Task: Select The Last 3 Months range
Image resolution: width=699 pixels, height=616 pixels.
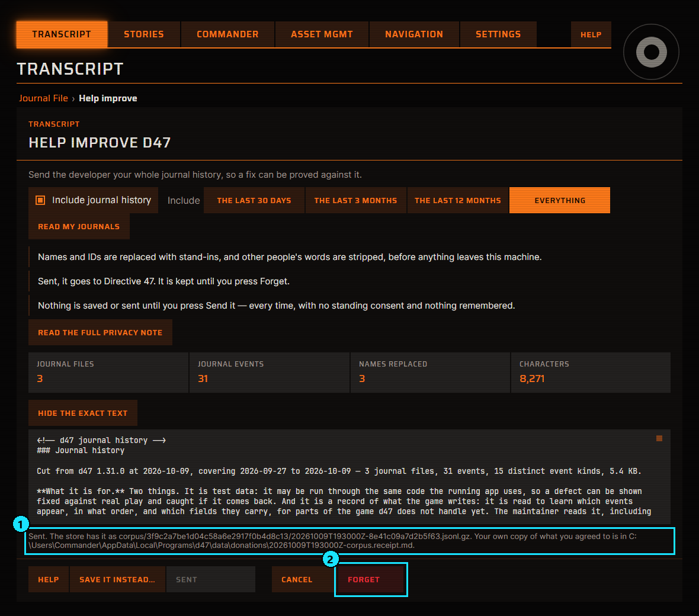Action: pyautogui.click(x=355, y=201)
